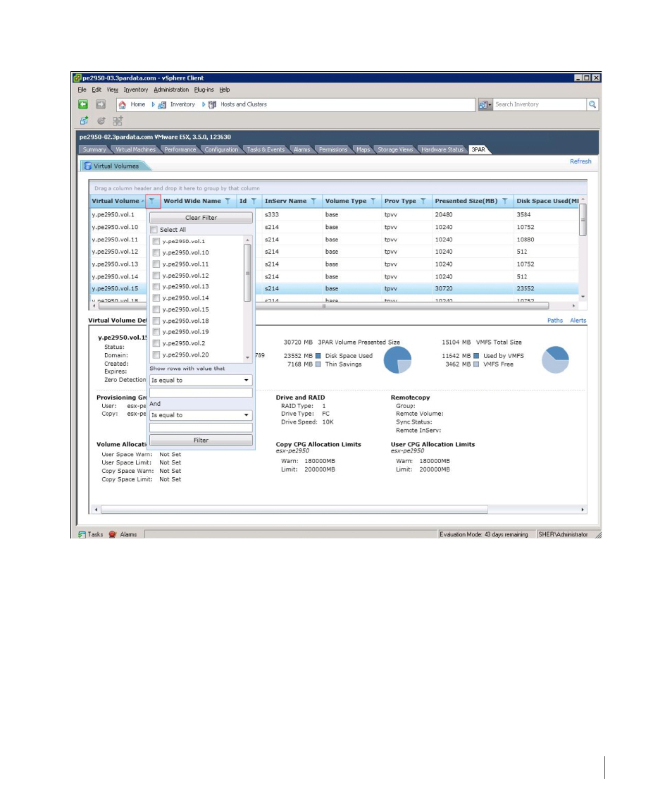The width and height of the screenshot is (672, 807).
Task: Click the Inventory breadcrumb icon
Action: (x=162, y=104)
